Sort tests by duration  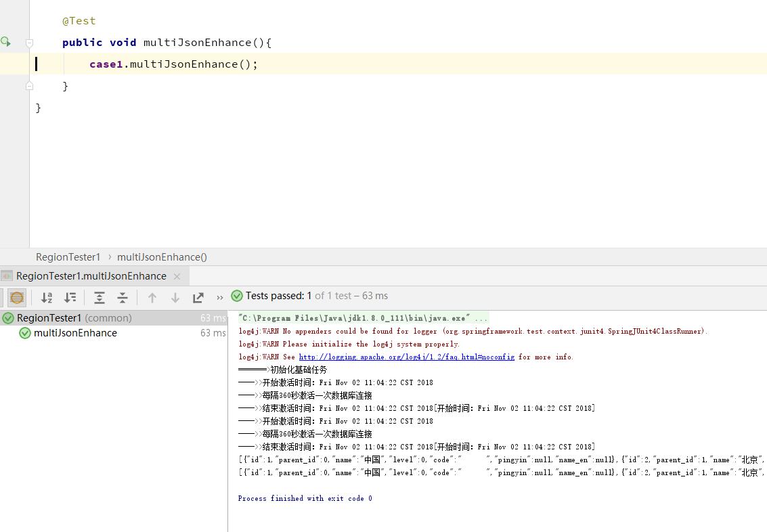[70, 297]
